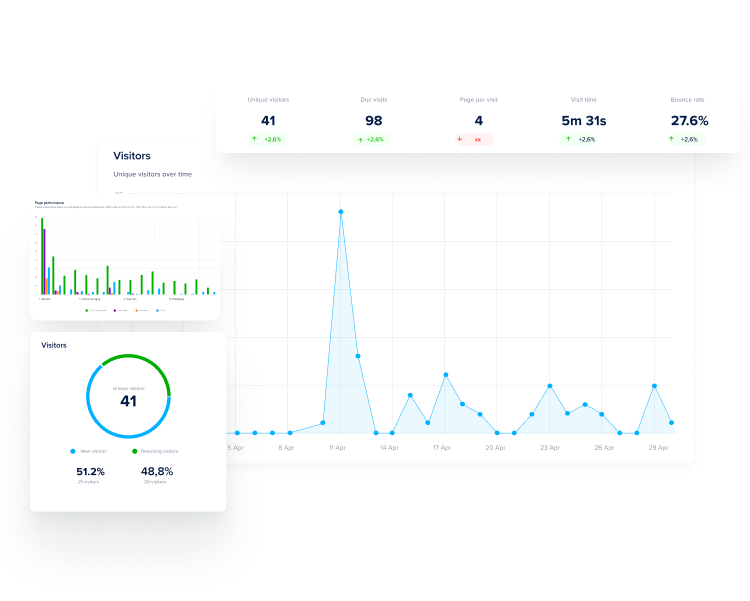Click the blue New visitors legend dot
Screen dimensions: 750x601
click(x=73, y=451)
